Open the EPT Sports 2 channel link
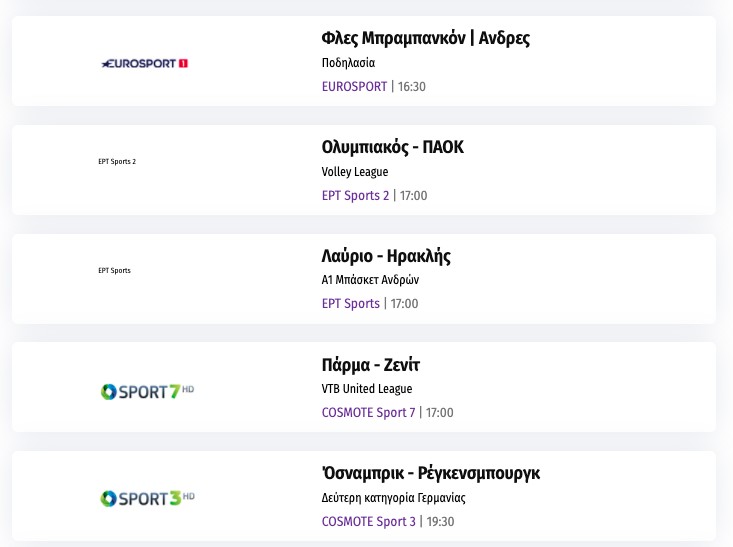 pos(355,195)
